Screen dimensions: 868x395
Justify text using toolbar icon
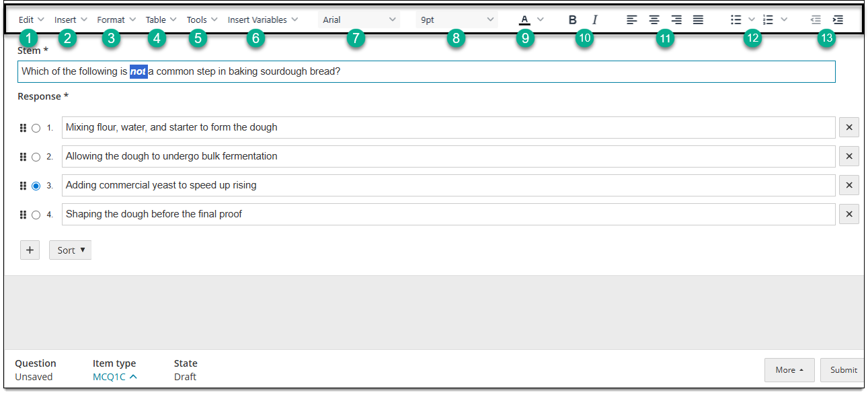(x=699, y=20)
